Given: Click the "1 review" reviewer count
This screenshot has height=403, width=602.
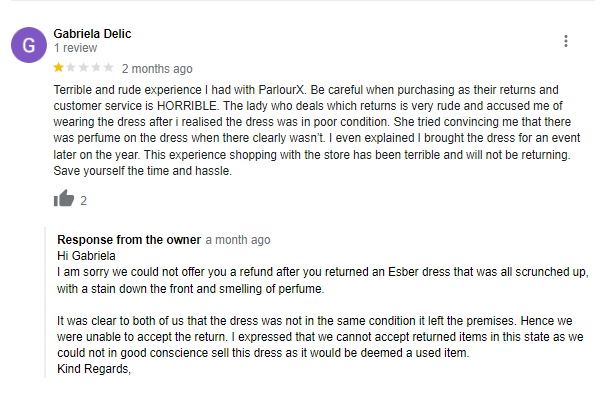Looking at the screenshot, I should pyautogui.click(x=75, y=48).
